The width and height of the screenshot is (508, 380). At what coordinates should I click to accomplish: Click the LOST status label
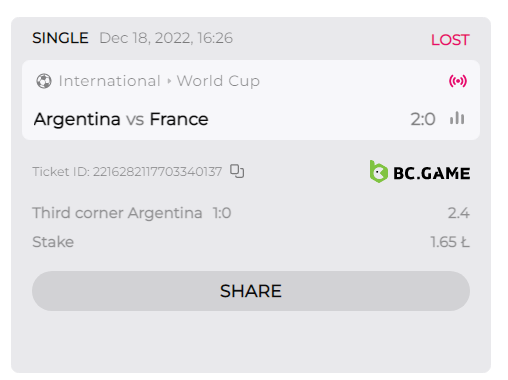point(450,40)
